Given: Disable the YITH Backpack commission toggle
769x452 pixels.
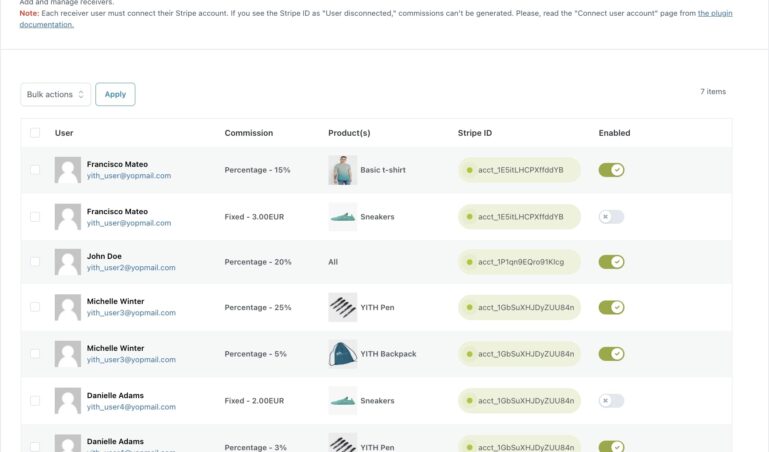Looking at the screenshot, I should 611,354.
